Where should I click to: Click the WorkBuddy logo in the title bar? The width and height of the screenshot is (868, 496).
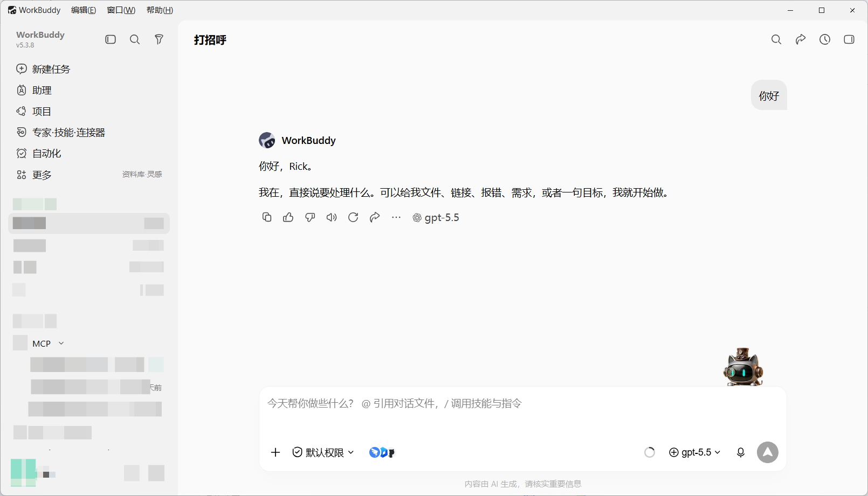[12, 10]
